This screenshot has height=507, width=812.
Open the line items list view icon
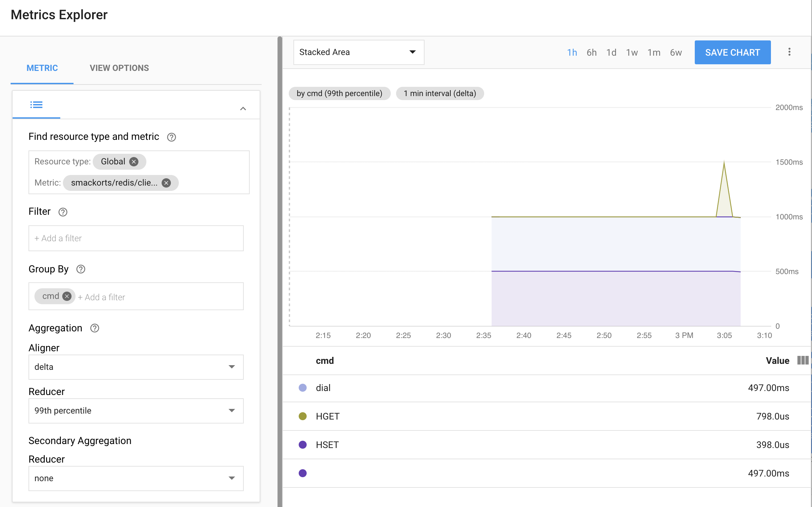click(36, 105)
